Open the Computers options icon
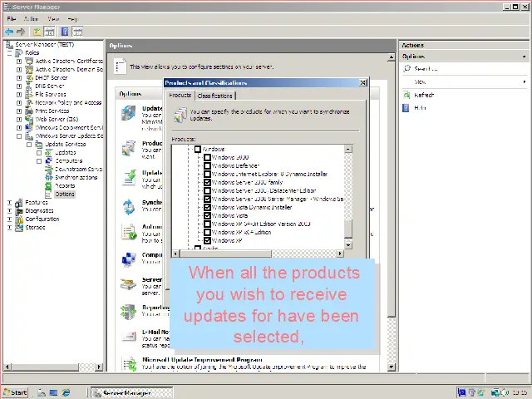Viewport: 532px width, 399px height. tap(129, 259)
